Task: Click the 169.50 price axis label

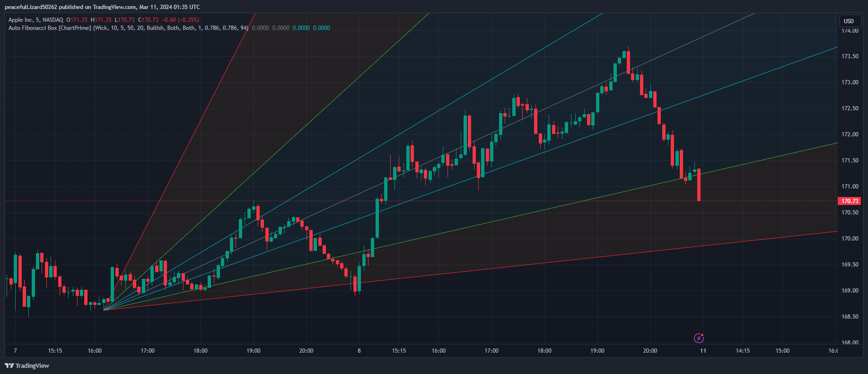Action: [x=850, y=265]
